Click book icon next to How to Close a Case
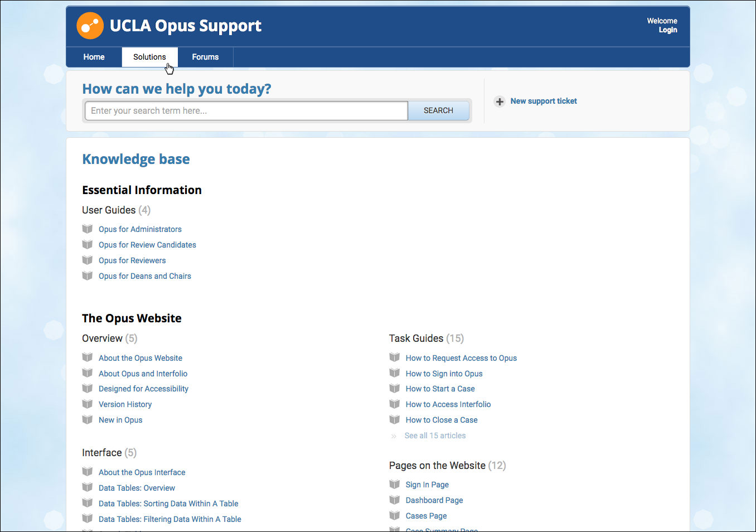The height and width of the screenshot is (532, 756). (x=395, y=419)
